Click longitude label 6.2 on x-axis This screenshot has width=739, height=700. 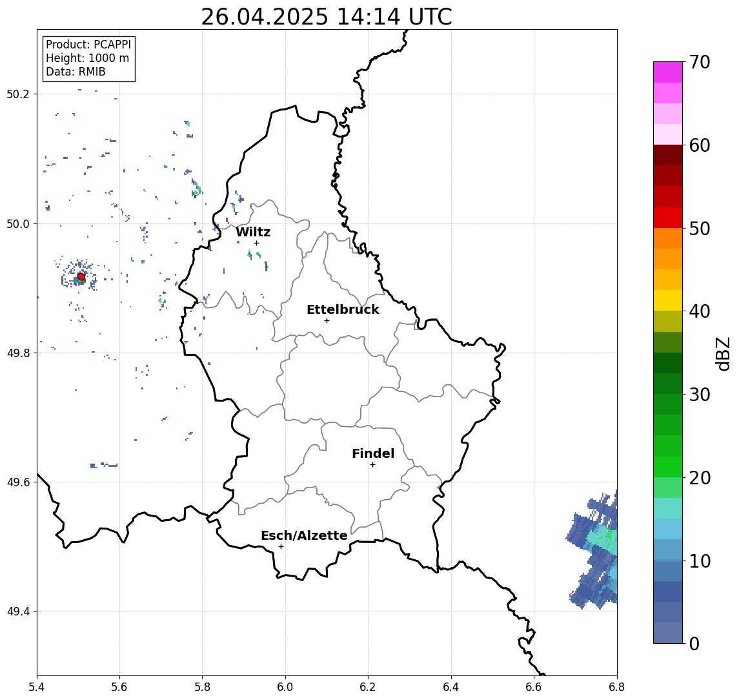click(368, 687)
